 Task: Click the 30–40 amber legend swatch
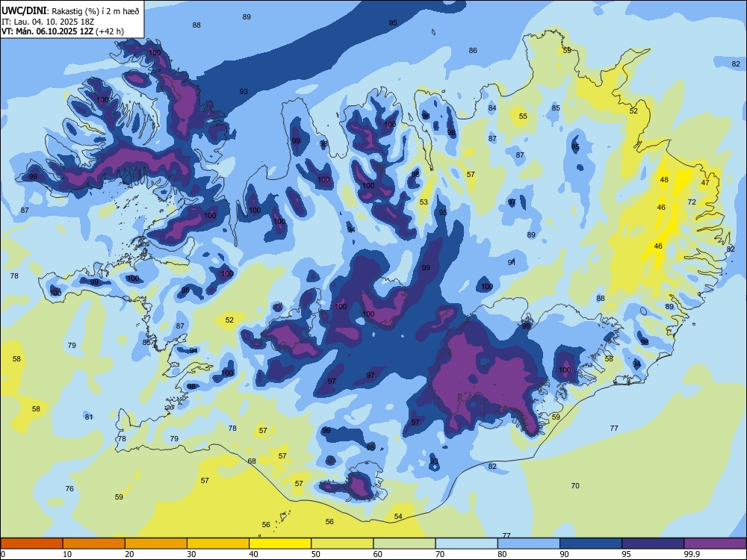tap(218, 544)
